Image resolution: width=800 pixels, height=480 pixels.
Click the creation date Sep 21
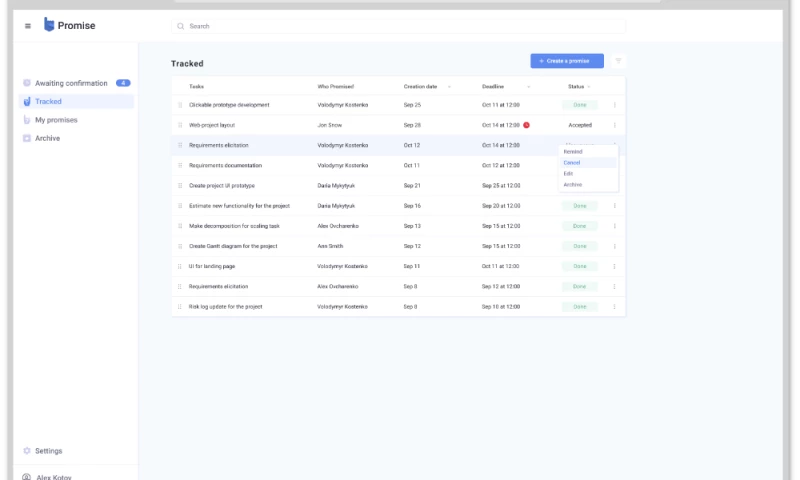(412, 186)
